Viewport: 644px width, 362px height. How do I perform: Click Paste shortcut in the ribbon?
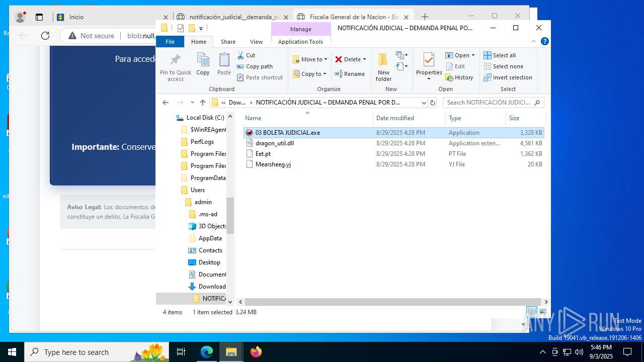(x=260, y=77)
